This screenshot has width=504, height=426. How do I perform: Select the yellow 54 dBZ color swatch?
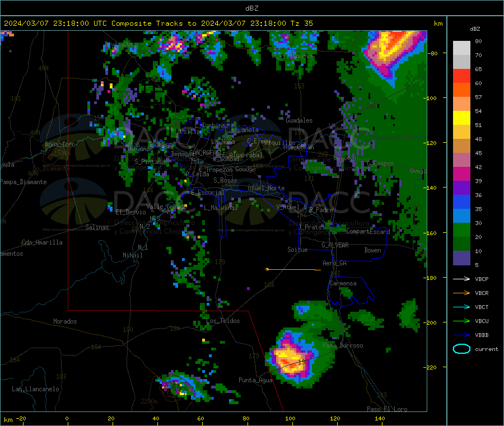pyautogui.click(x=461, y=118)
